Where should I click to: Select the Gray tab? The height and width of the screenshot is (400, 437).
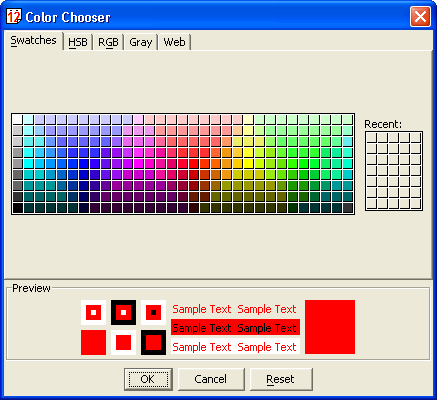point(141,42)
